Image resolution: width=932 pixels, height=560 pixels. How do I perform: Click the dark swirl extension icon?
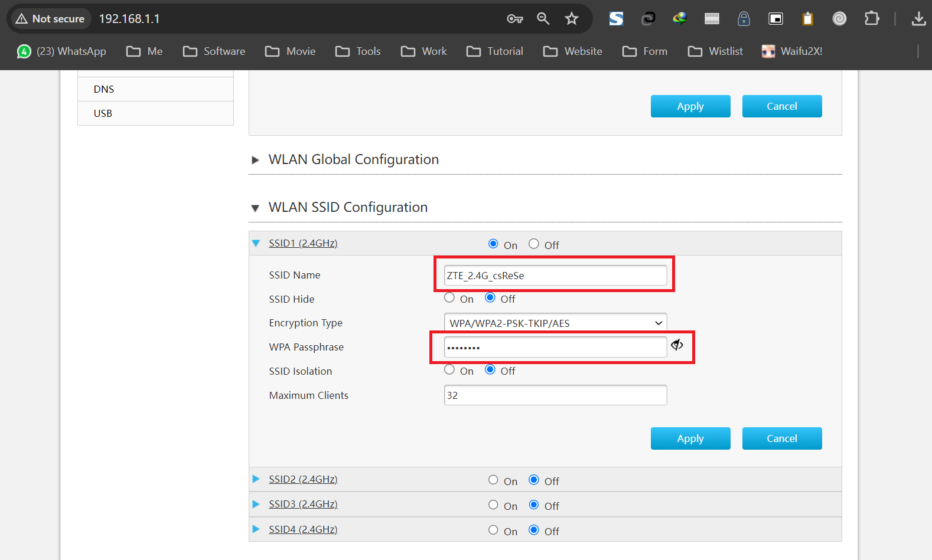click(x=649, y=19)
